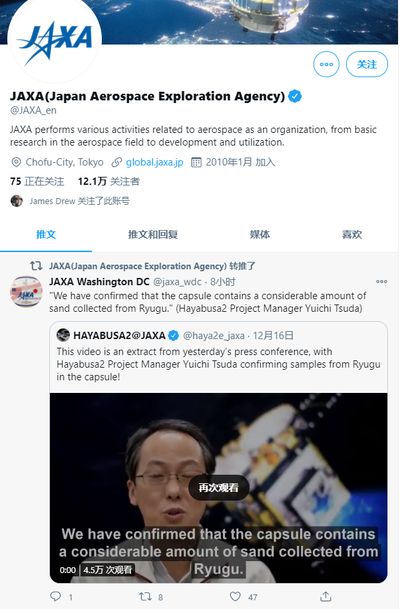This screenshot has height=609, width=400.
Task: Click the retweet icon with 8
Action: coord(145,596)
